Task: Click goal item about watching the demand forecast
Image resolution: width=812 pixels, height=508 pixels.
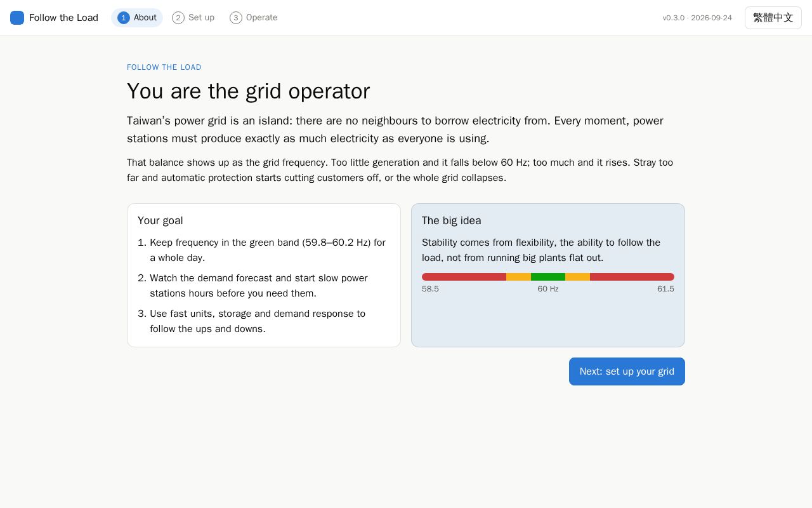Action: coord(259,286)
